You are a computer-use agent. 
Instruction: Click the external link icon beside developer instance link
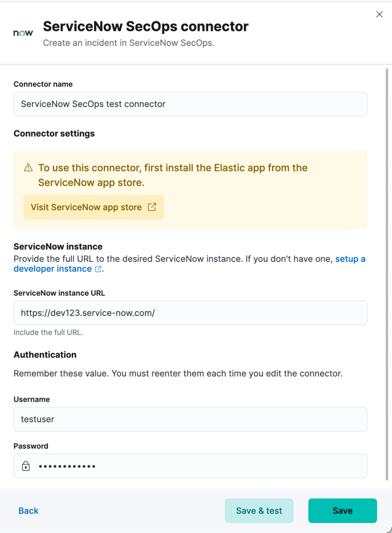96,269
